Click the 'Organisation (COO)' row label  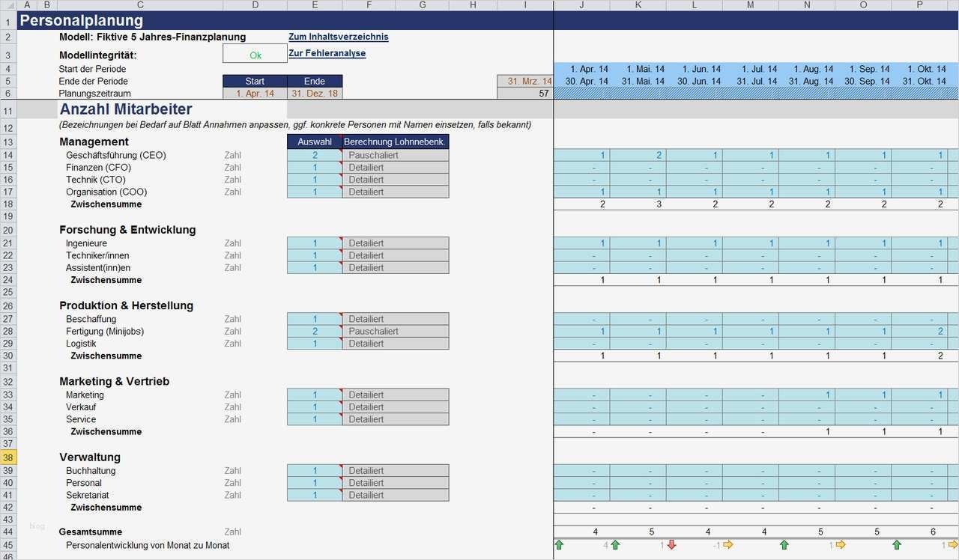point(106,192)
